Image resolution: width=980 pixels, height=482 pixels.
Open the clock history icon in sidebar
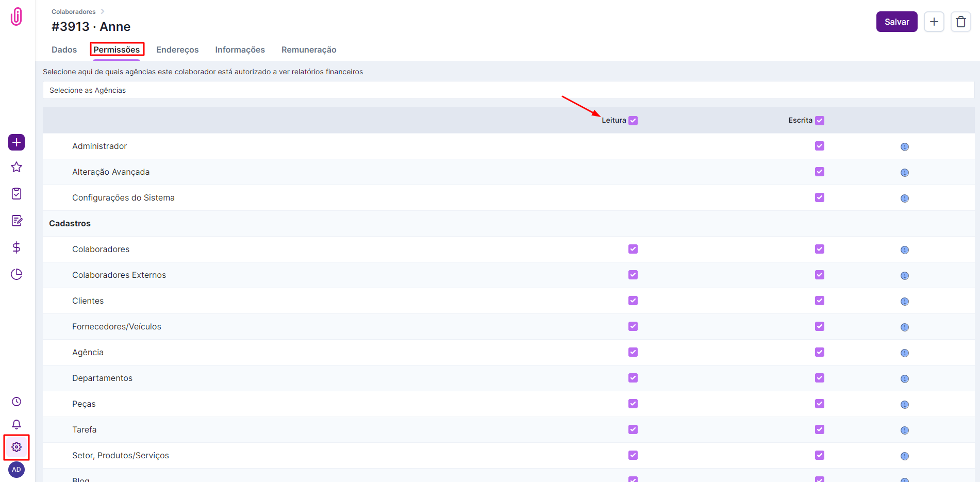click(16, 402)
